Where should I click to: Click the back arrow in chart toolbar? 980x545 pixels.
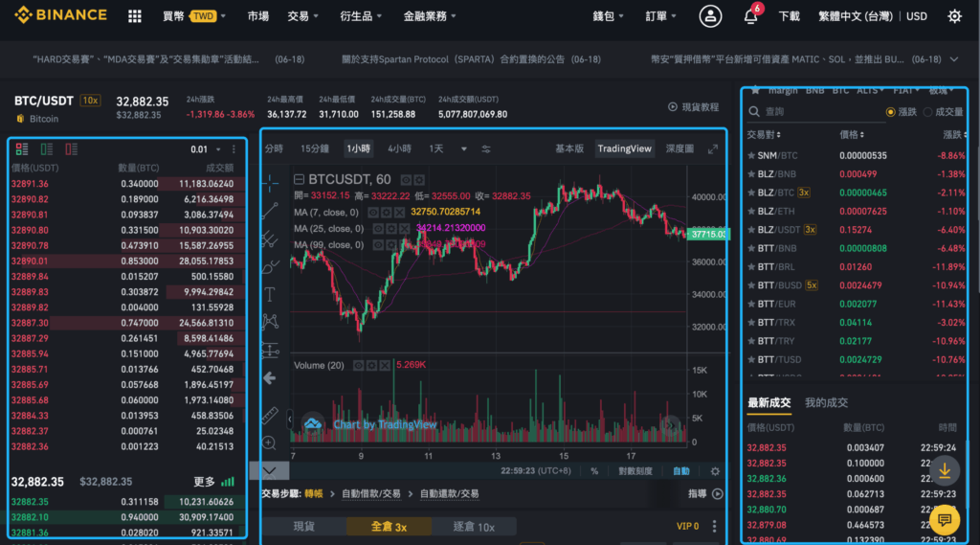(x=269, y=378)
